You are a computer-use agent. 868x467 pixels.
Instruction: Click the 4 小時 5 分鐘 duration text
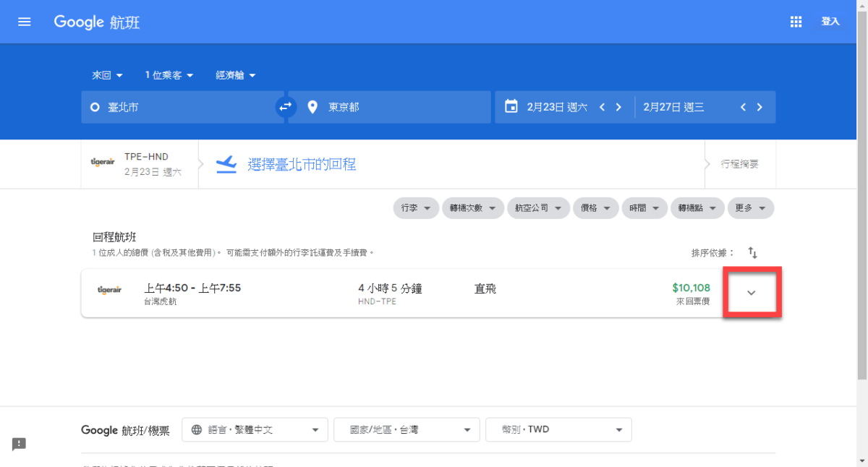pos(390,288)
